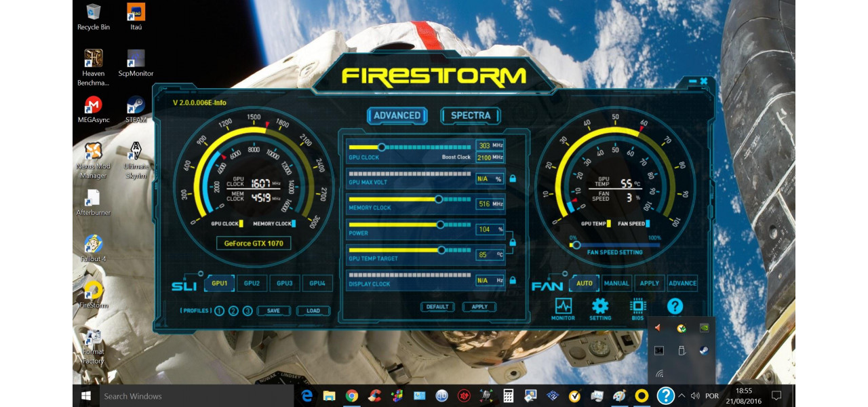868x407 pixels.
Task: Click the GPU Temp Target 85 field
Action: 490,255
